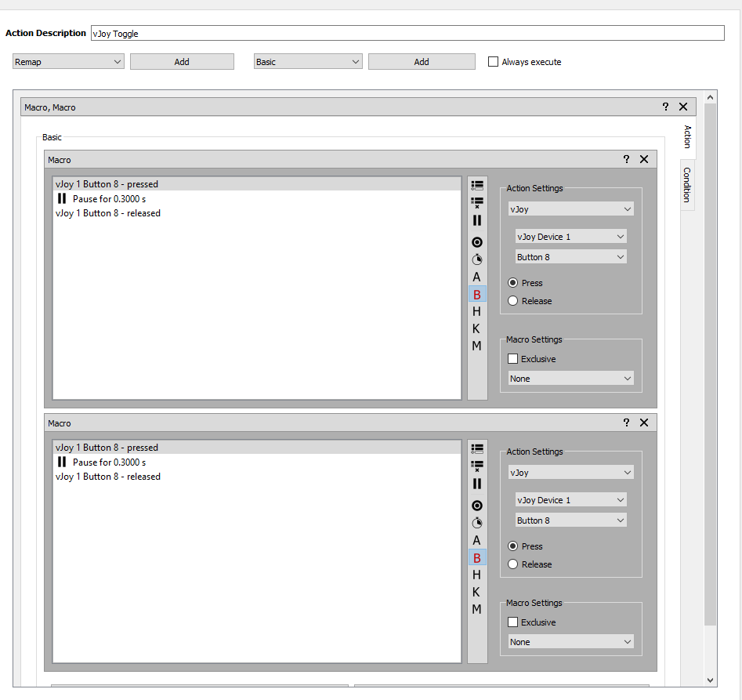Add a pause action in the first Macro panel
The image size is (742, 700).
[477, 220]
